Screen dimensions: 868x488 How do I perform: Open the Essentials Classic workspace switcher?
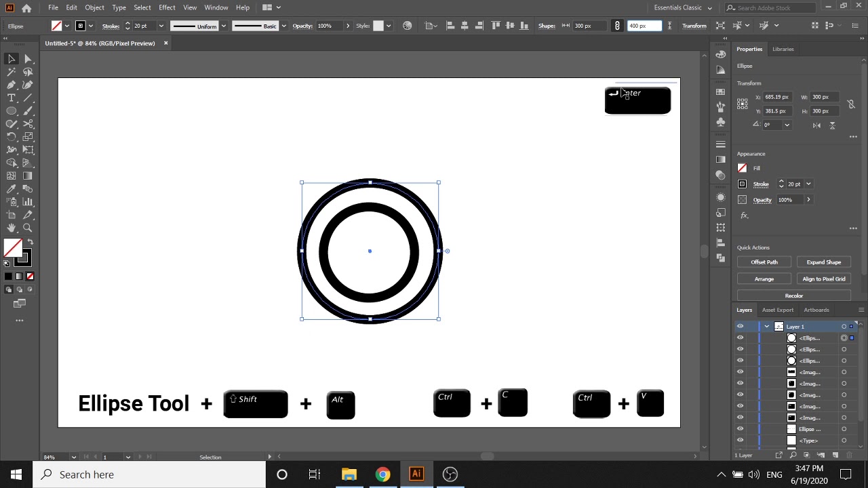pyautogui.click(x=683, y=7)
